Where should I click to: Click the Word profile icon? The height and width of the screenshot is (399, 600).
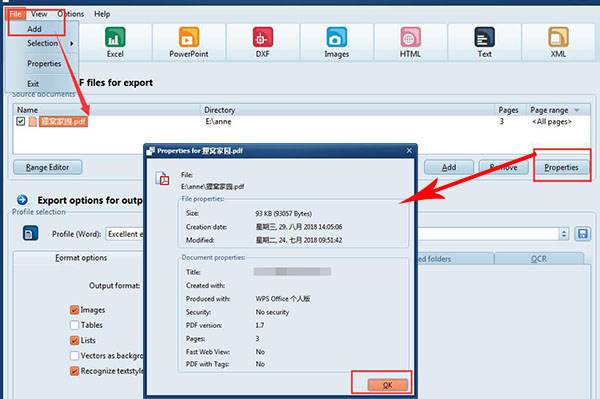[30, 233]
